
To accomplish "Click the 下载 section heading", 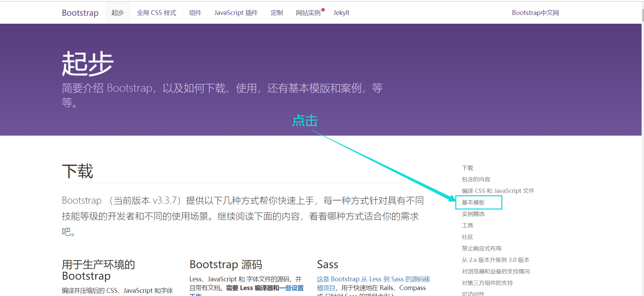I will pos(77,172).
